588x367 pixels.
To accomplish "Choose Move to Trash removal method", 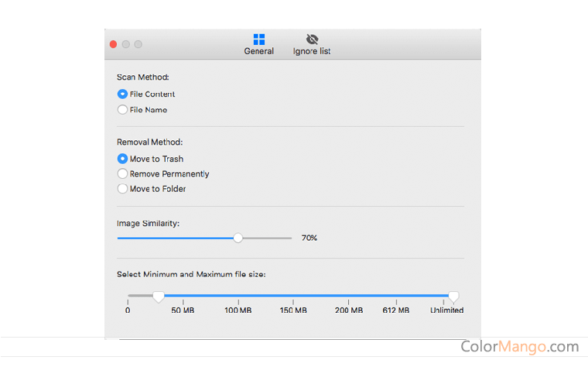I will pos(122,159).
